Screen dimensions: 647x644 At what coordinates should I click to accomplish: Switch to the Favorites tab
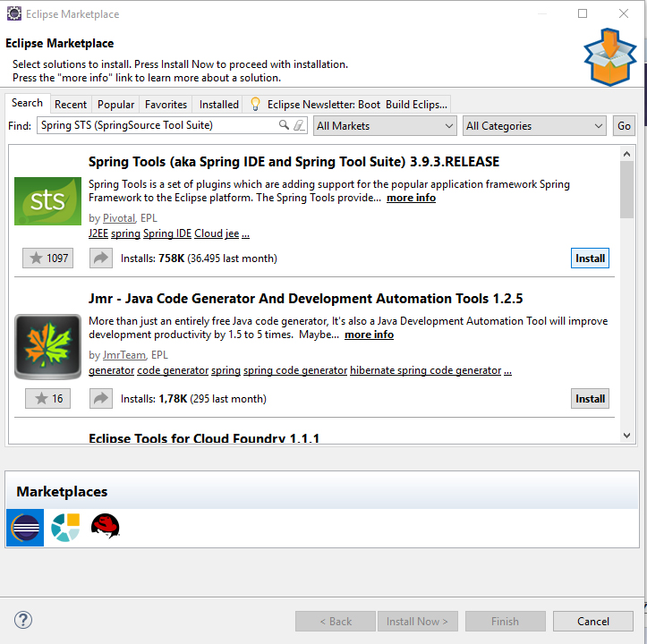tap(166, 105)
